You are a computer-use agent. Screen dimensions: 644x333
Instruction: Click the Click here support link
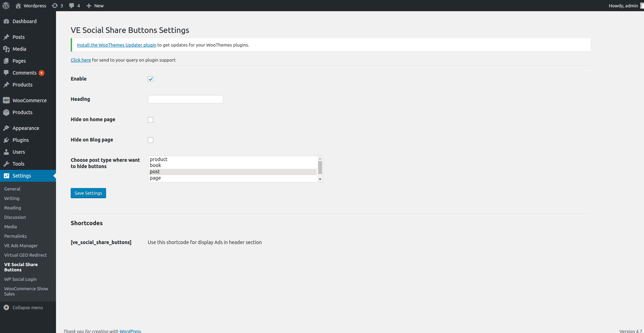81,60
